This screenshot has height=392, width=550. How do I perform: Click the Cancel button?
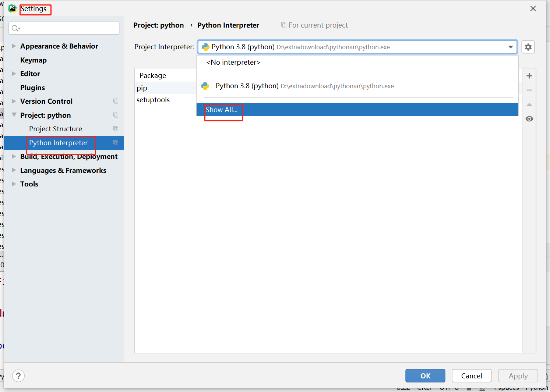[472, 376]
